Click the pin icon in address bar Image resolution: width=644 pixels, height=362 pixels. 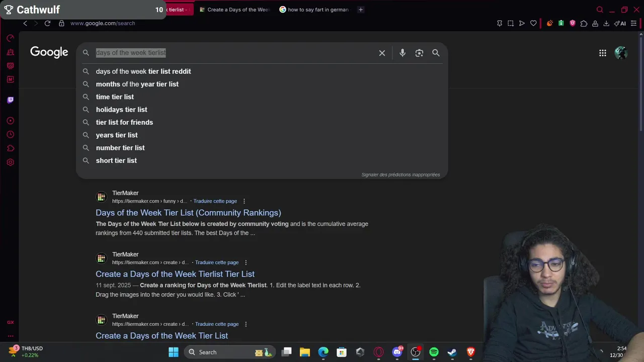[499, 23]
